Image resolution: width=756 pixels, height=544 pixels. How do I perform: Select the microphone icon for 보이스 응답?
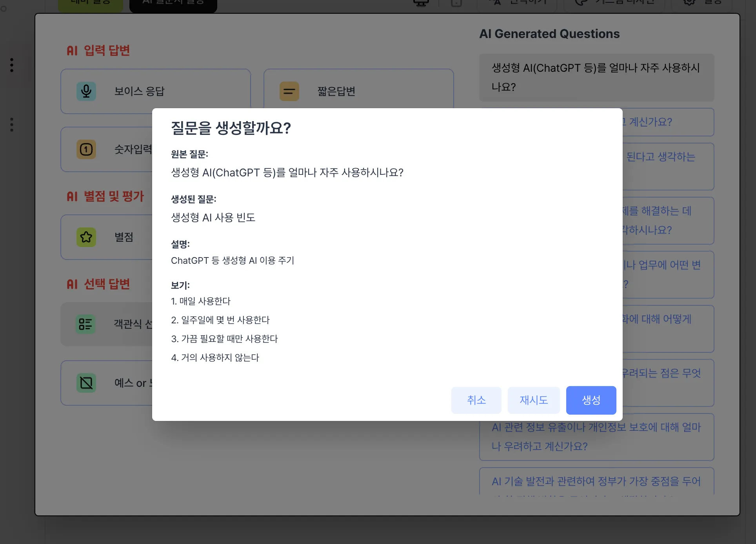[x=86, y=91]
